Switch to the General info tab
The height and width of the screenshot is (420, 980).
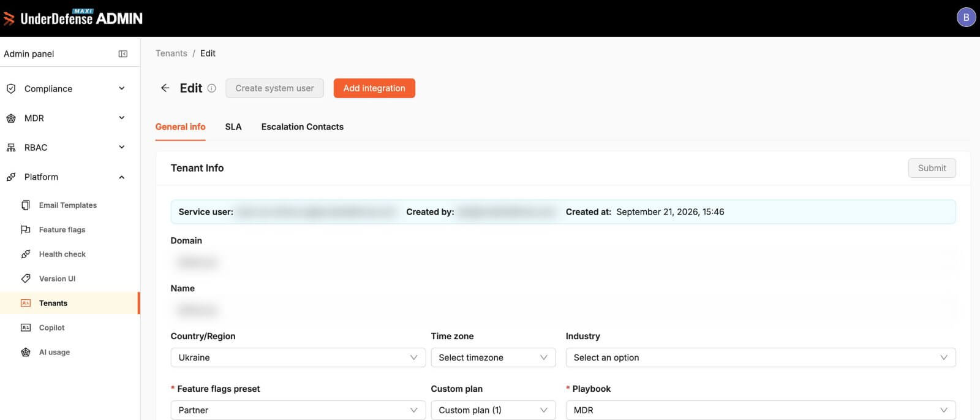tap(180, 127)
